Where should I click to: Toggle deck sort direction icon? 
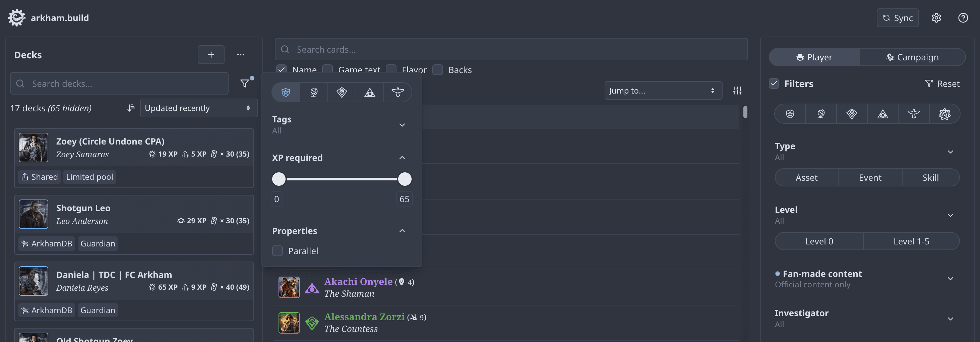131,108
